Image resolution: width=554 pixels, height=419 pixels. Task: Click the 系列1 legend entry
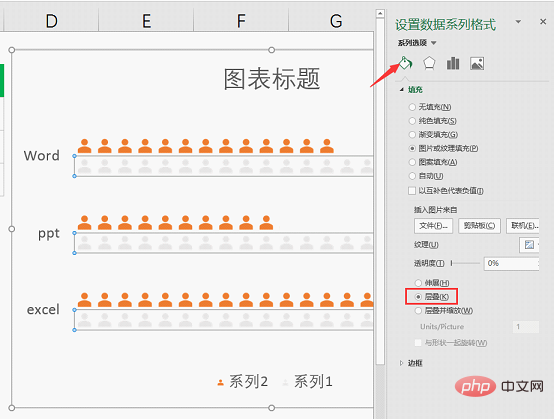pyautogui.click(x=307, y=382)
